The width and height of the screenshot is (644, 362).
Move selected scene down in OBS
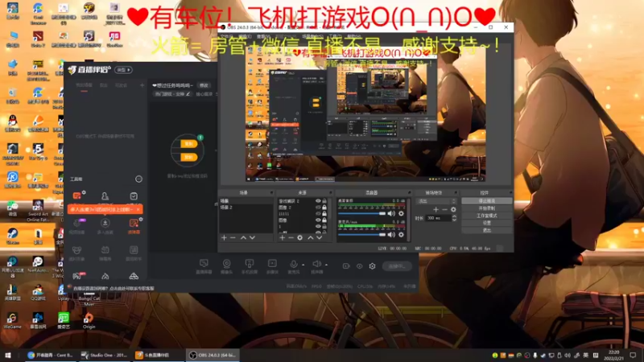[x=252, y=237]
